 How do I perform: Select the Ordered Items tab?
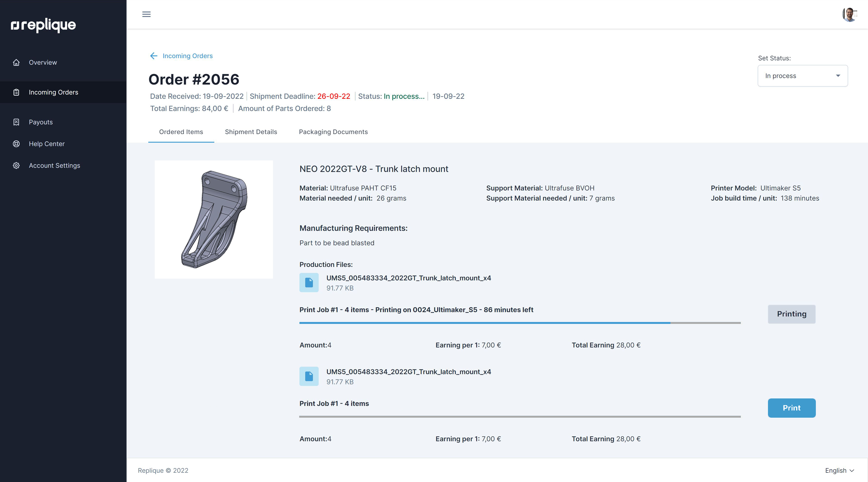[x=181, y=132]
